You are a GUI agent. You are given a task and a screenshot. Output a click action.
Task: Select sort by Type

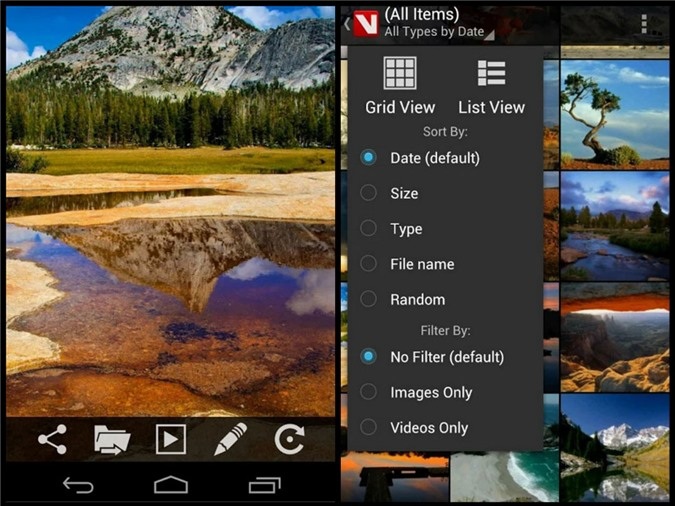[x=445, y=228]
